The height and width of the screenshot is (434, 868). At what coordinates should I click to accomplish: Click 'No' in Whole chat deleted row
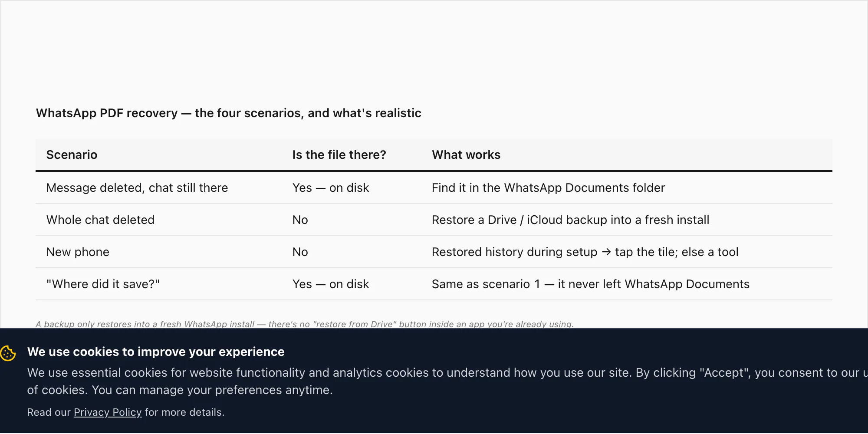click(300, 220)
